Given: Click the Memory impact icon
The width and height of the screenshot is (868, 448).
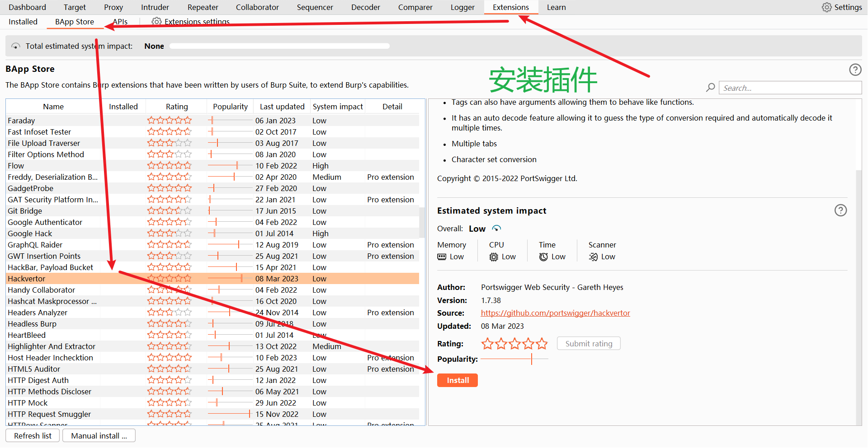Looking at the screenshot, I should click(x=442, y=257).
